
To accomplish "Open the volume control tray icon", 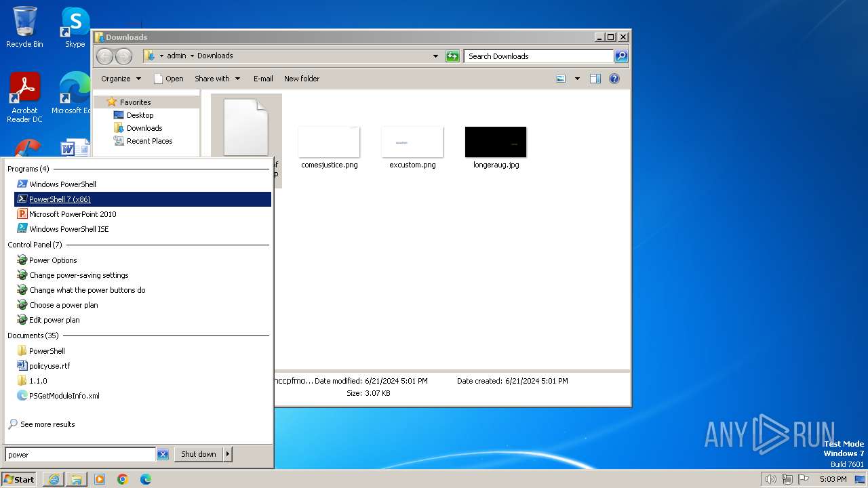I will click(x=770, y=479).
